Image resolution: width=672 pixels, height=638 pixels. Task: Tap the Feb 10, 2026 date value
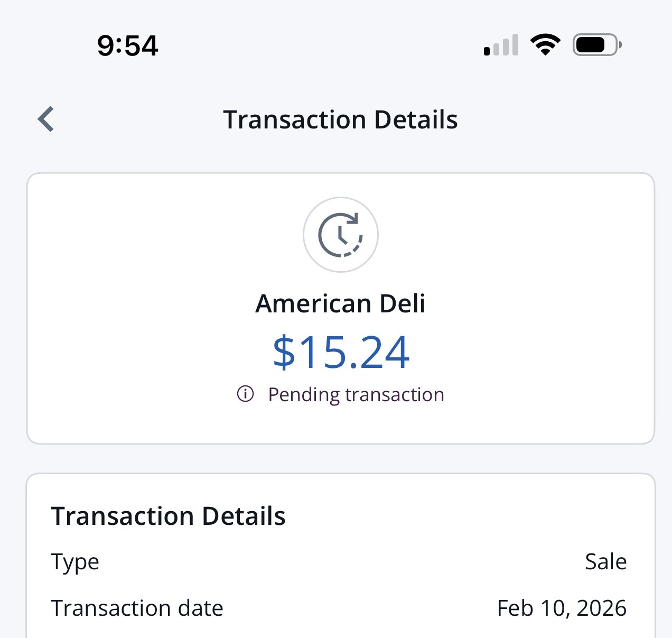[x=562, y=608]
